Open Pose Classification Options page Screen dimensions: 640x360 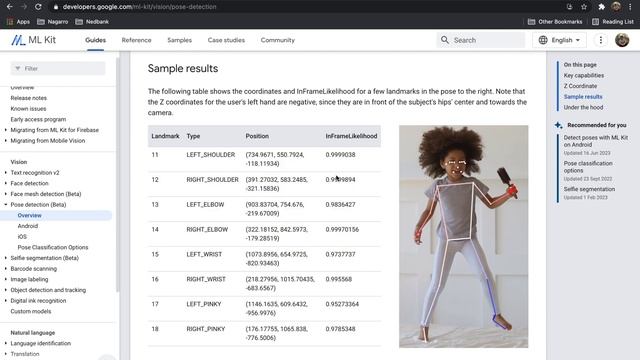(x=53, y=247)
